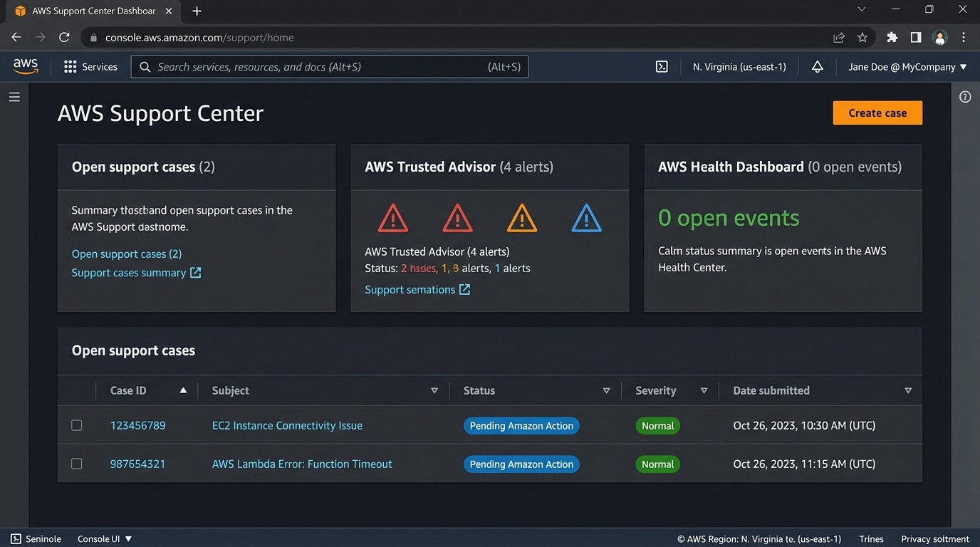
Task: Bookmark this page with the star icon
Action: [862, 37]
